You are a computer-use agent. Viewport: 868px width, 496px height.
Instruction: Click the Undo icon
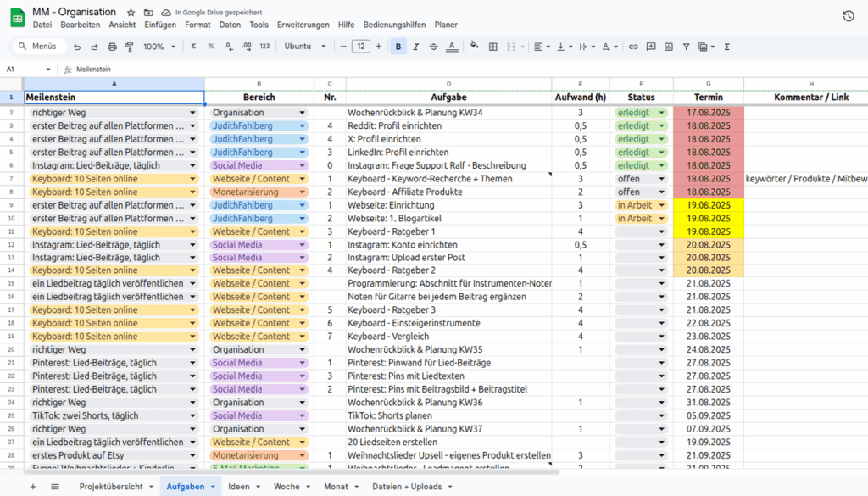click(75, 47)
